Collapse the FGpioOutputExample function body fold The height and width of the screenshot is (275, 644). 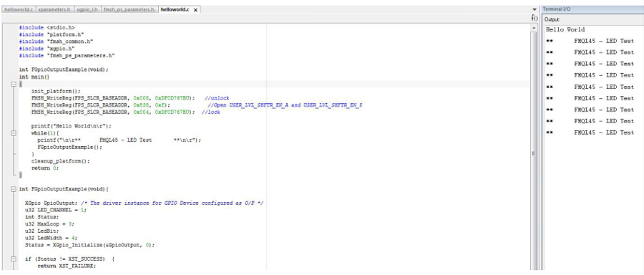tap(14, 189)
